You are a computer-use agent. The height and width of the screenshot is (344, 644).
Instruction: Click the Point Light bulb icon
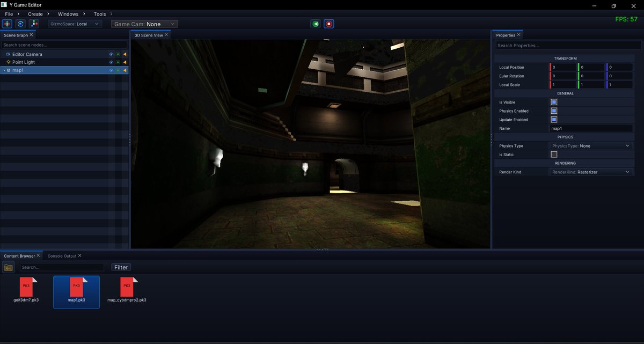(8, 62)
